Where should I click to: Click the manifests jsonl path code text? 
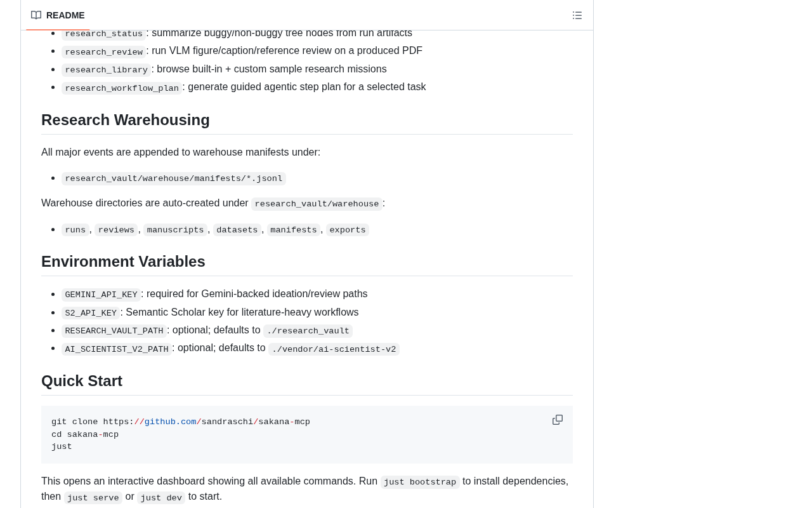tap(174, 178)
